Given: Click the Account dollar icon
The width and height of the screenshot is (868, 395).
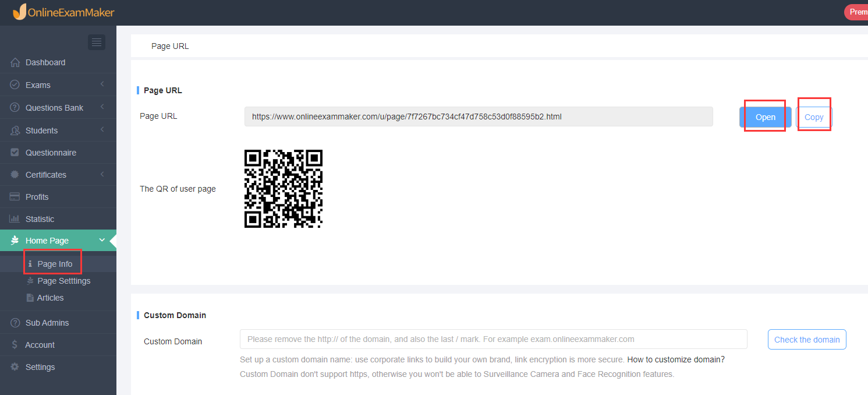Looking at the screenshot, I should [x=15, y=345].
